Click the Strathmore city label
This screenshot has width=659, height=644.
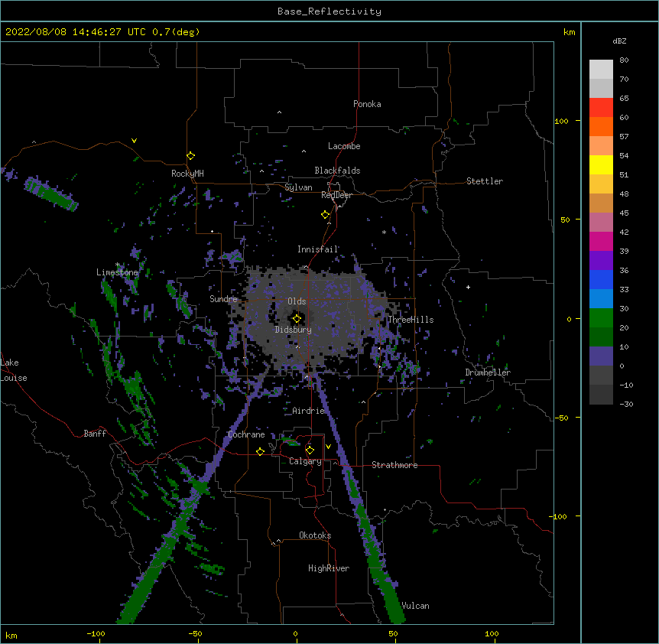pyautogui.click(x=394, y=465)
